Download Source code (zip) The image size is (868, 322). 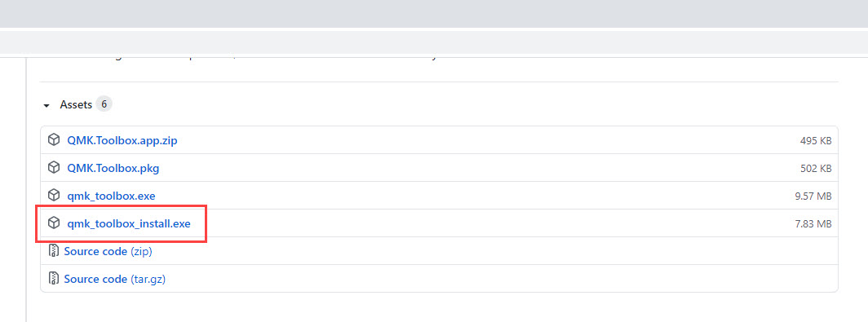click(x=108, y=251)
